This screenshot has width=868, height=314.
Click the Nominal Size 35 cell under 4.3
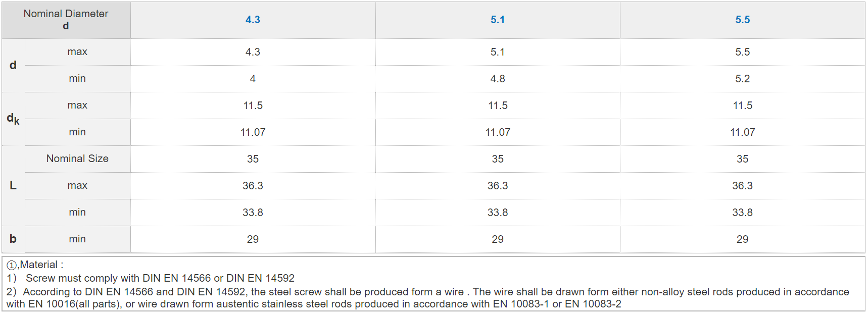(x=253, y=159)
